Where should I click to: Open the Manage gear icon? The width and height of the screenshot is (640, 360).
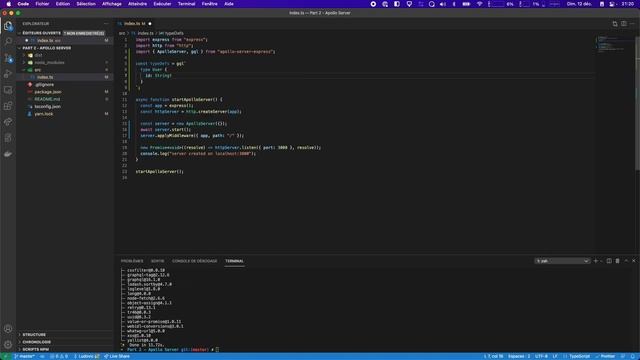8,344
